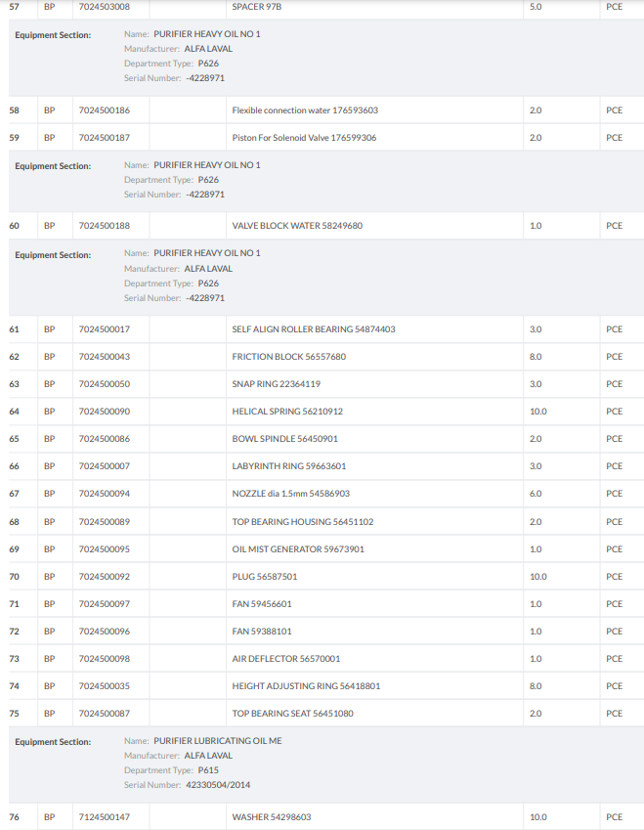Select part number 7024500050
This screenshot has height=830, width=644.
[105, 384]
